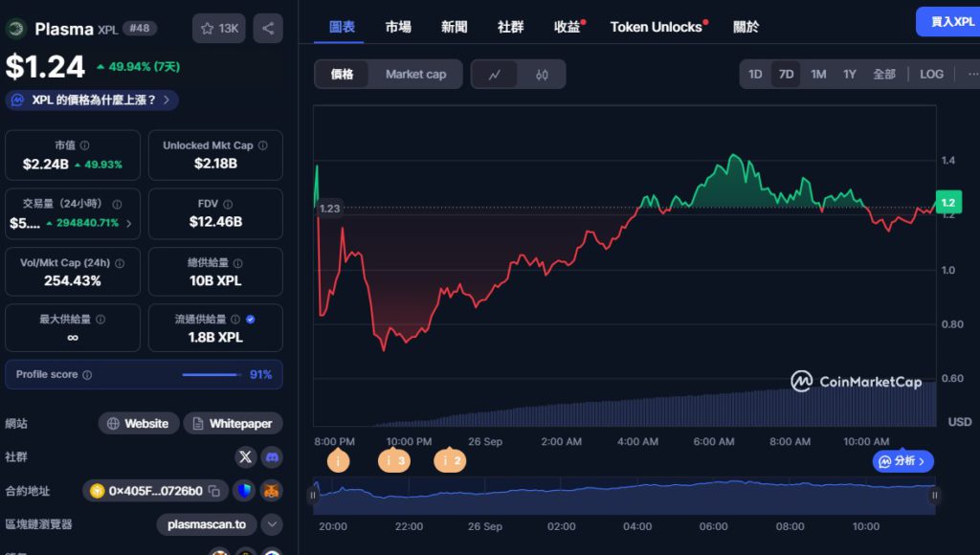
Task: Open the Discord community icon
Action: pos(272,457)
